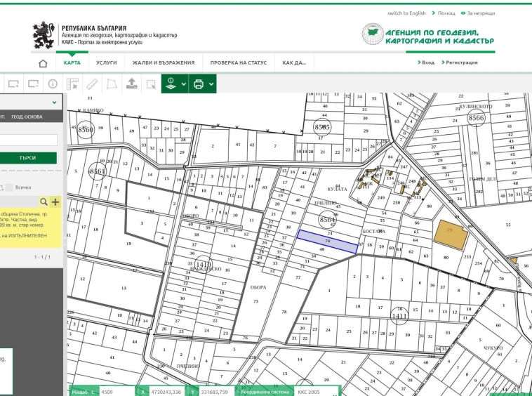
Task: Open the УСЛУГИ tab
Action: (x=107, y=62)
